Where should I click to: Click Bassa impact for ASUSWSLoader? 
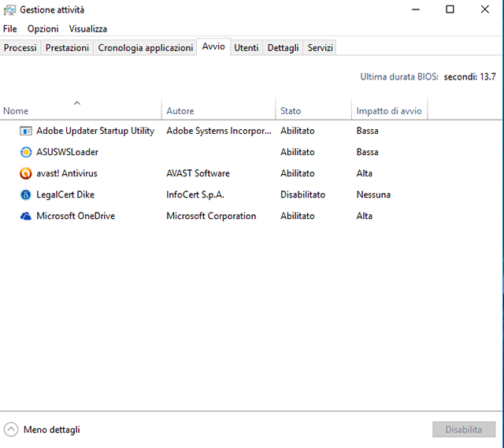pos(368,152)
